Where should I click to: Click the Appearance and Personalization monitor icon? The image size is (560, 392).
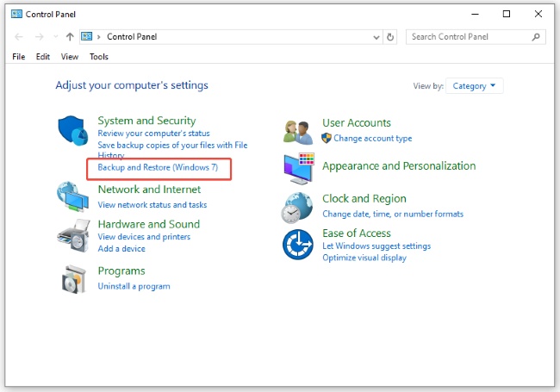point(299,169)
